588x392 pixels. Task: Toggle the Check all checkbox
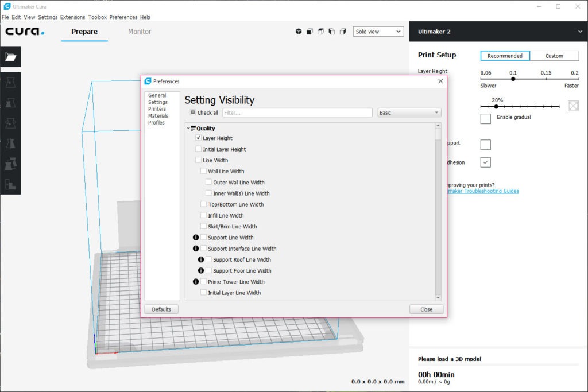click(193, 112)
